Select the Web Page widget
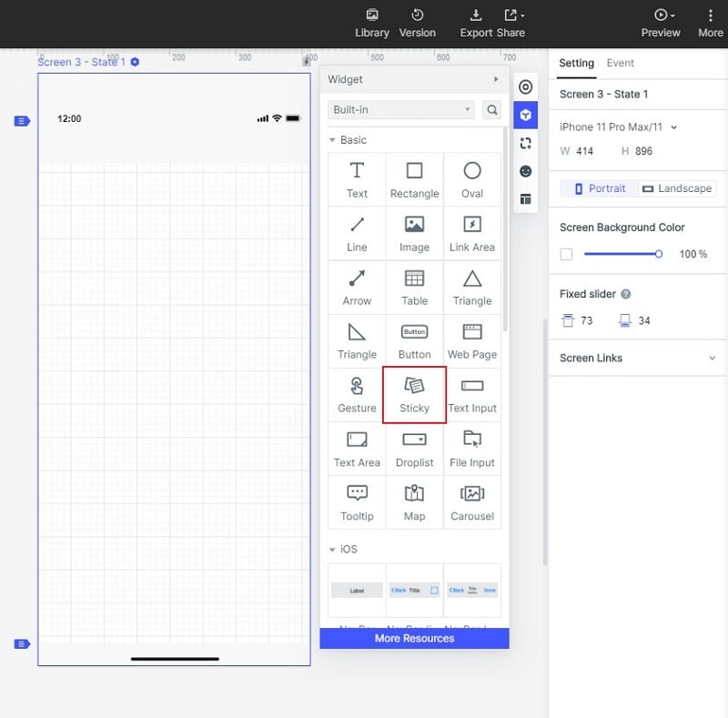 click(472, 341)
